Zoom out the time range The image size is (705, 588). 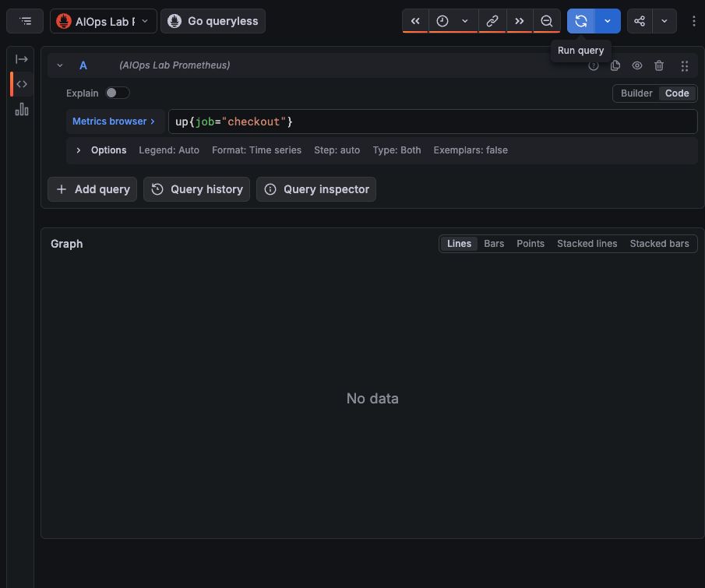pos(547,21)
